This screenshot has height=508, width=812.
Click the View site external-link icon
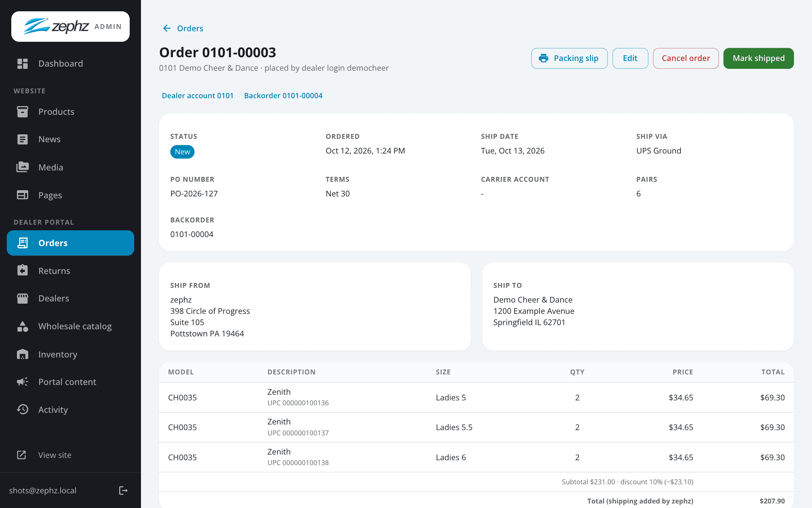click(22, 455)
